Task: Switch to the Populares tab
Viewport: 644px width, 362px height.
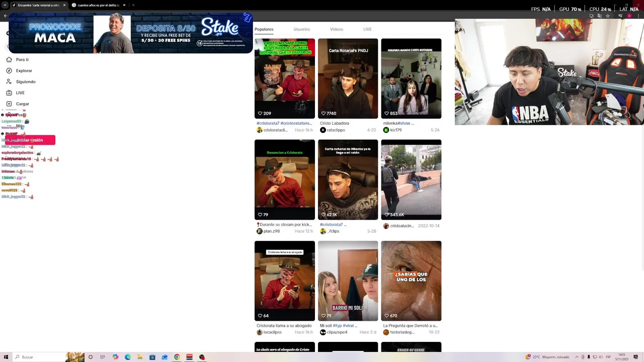Action: 264,29
